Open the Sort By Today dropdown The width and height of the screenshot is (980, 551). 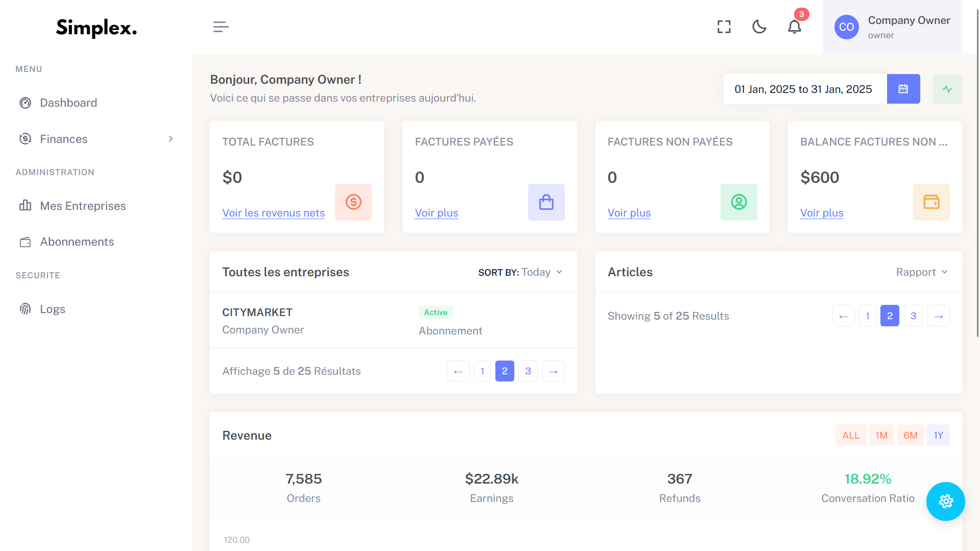tap(520, 272)
